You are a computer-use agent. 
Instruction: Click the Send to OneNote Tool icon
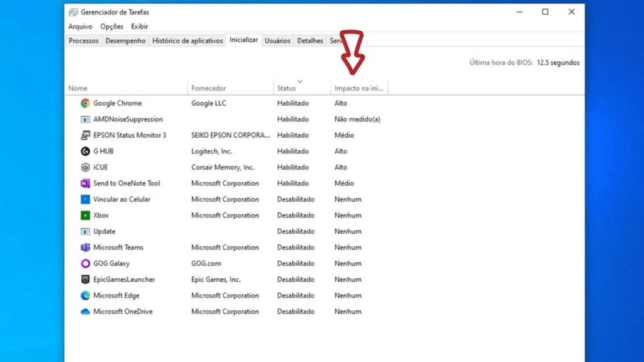[85, 183]
